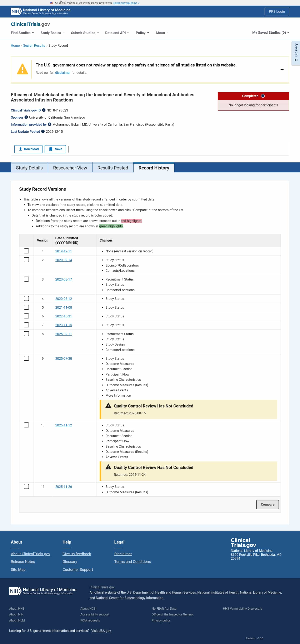Screen dimensions: 300x644
Task: Click yellow warning triangle in disclaimer banner
Action: 22,69
